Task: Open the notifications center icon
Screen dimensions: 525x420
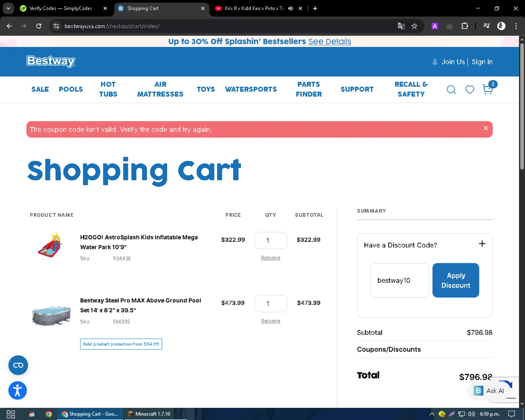Action: 512,414
